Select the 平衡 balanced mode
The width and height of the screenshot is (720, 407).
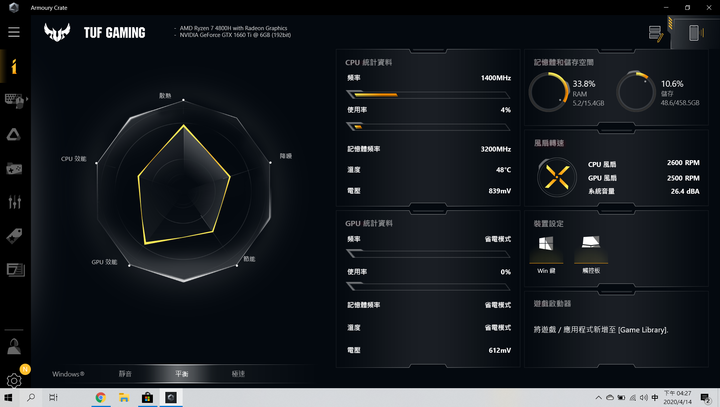pyautogui.click(x=182, y=374)
